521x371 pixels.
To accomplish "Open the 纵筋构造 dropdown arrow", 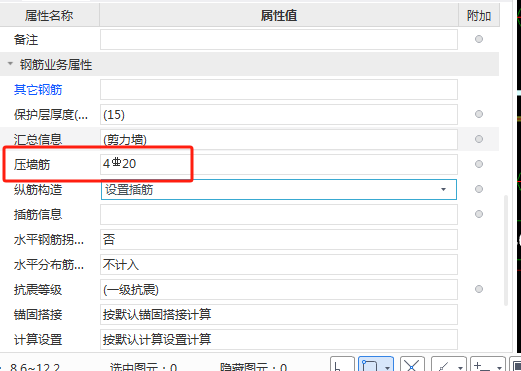I will pos(443,189).
